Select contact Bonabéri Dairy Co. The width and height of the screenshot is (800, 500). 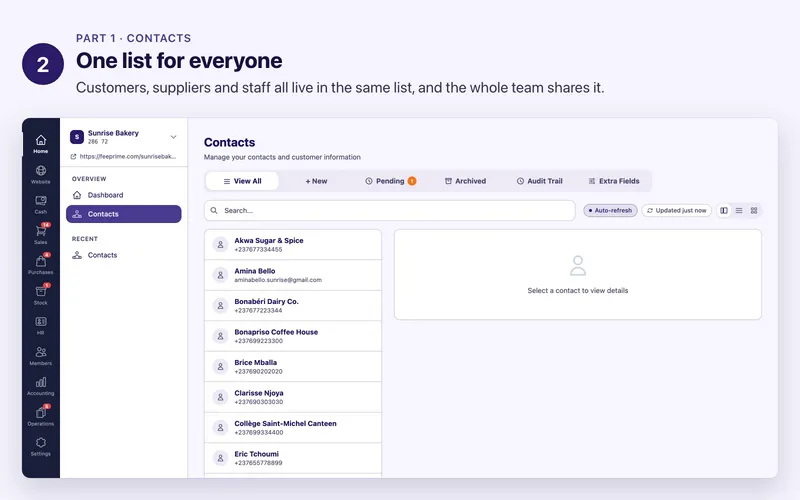[x=293, y=306]
